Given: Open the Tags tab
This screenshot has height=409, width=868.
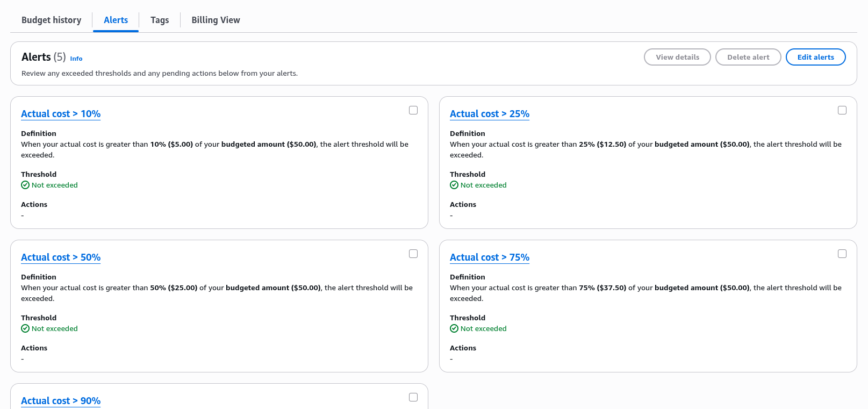Looking at the screenshot, I should pyautogui.click(x=160, y=20).
